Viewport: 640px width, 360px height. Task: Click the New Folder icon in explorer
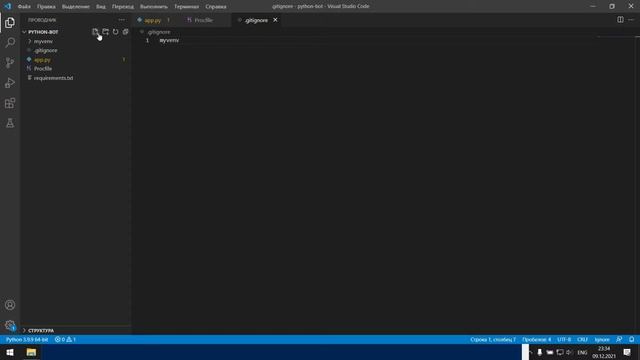tap(105, 32)
